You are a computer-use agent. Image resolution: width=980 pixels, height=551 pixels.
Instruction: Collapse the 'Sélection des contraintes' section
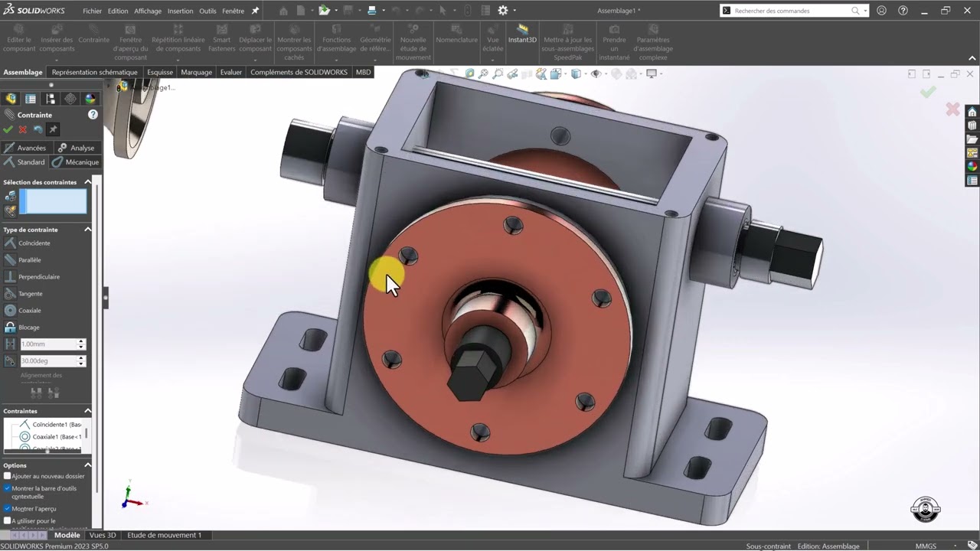(x=87, y=182)
